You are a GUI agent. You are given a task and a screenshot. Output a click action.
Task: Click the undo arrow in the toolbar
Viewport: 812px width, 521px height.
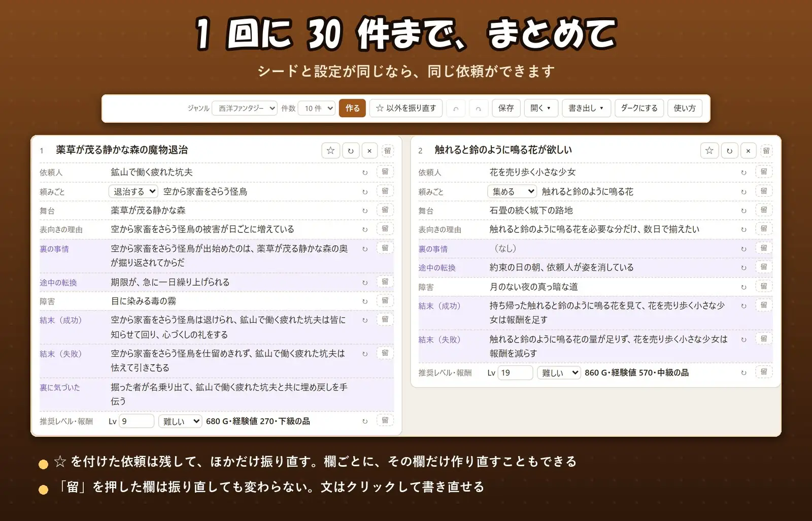pyautogui.click(x=456, y=109)
